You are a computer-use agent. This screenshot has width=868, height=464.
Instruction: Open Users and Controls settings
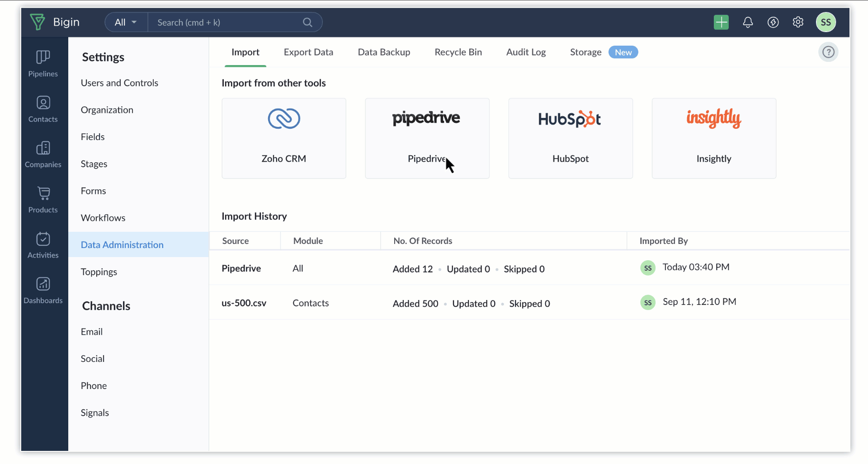[119, 83]
